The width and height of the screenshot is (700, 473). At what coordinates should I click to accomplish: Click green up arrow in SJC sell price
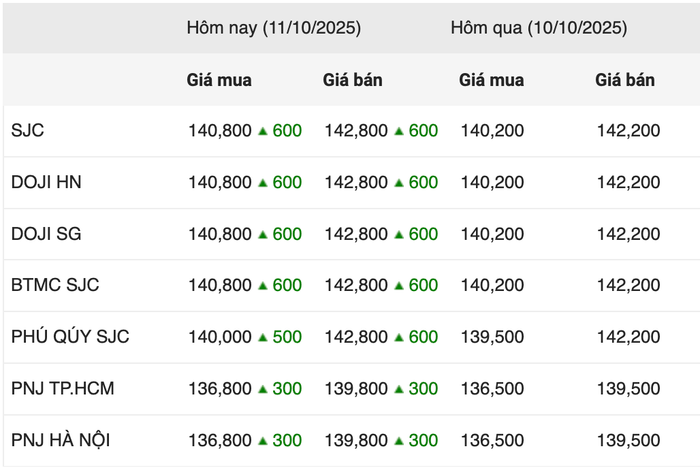coord(400,131)
